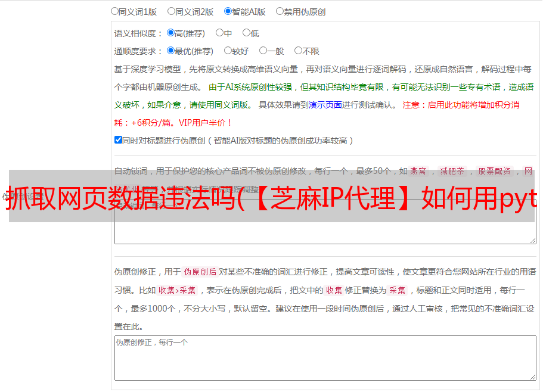Click the resize grip of 自动锁词 text area

coord(533,241)
